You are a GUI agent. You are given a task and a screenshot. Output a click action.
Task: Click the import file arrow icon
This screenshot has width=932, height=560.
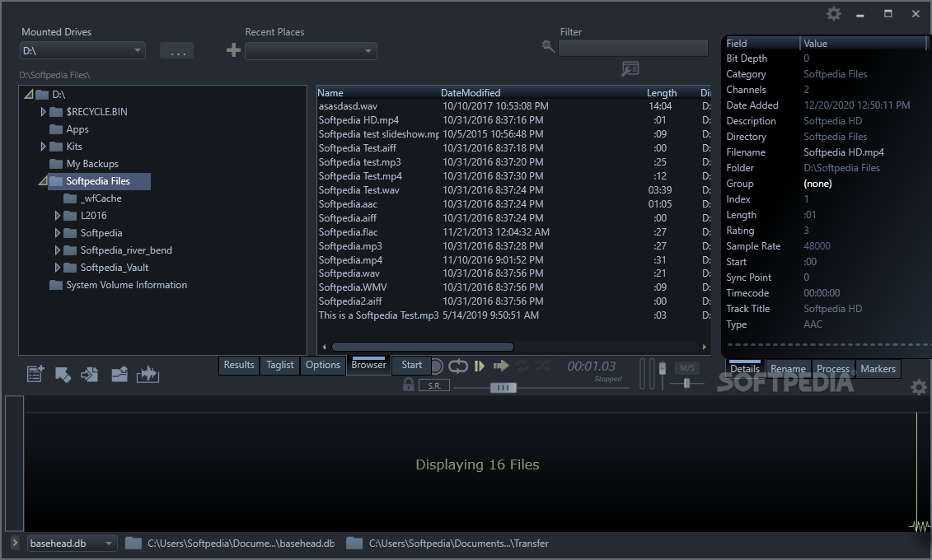90,374
